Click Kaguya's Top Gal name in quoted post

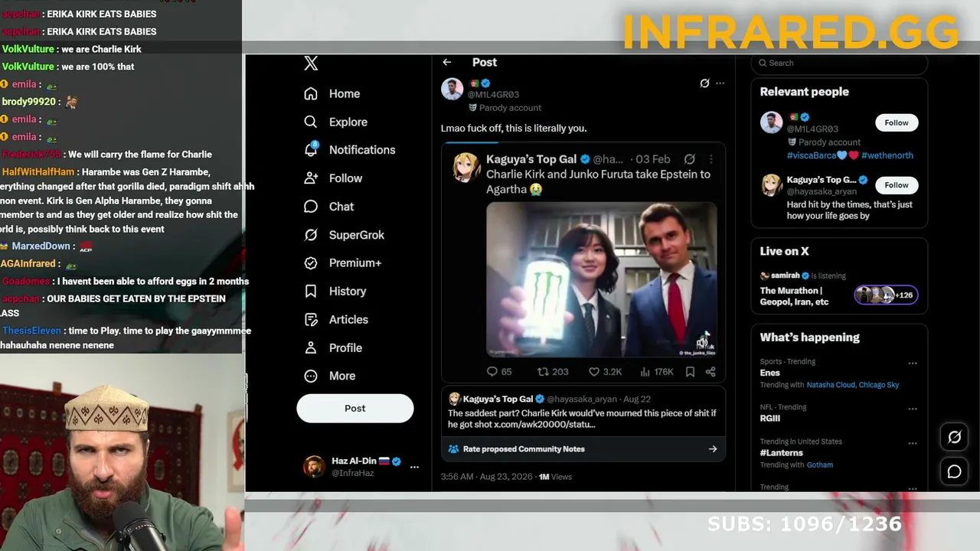(x=531, y=159)
